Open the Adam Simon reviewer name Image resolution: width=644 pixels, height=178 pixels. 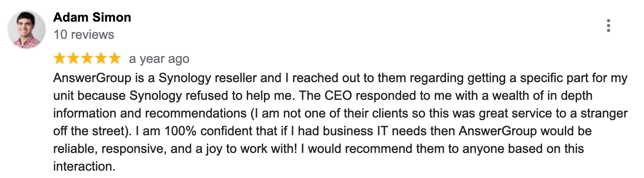click(x=92, y=18)
